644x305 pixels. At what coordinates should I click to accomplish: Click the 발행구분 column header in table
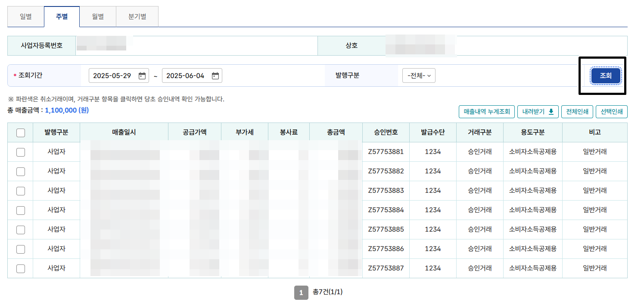point(56,132)
